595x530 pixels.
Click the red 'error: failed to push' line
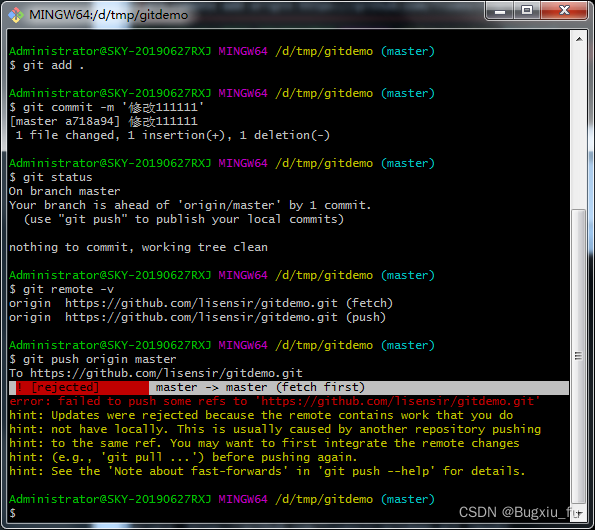(x=274, y=401)
